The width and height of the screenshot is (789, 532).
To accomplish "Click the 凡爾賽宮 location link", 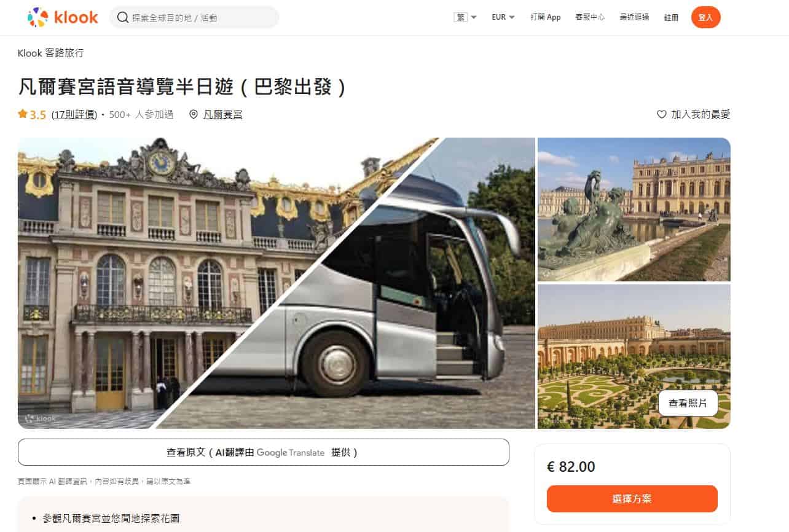I will (x=222, y=114).
